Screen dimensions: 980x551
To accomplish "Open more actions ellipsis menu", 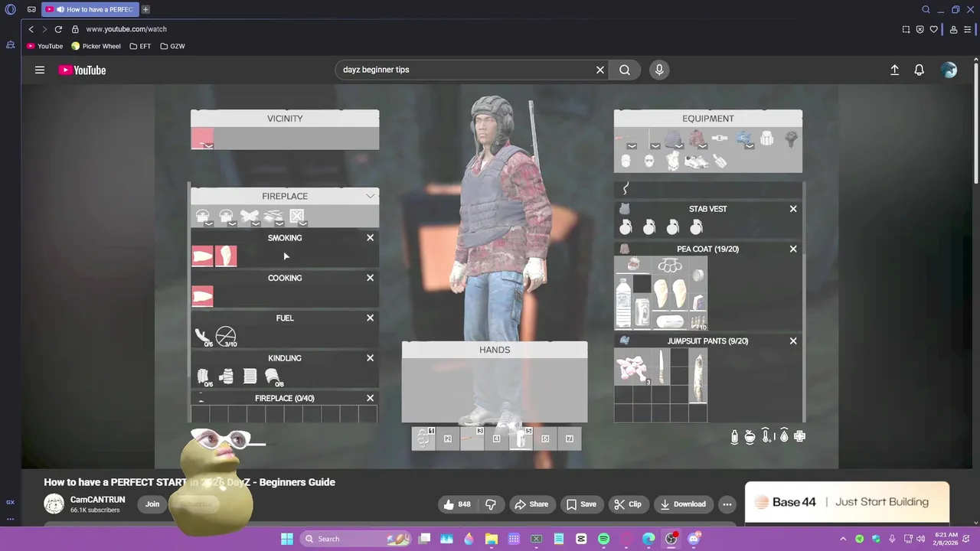I will 727,504.
